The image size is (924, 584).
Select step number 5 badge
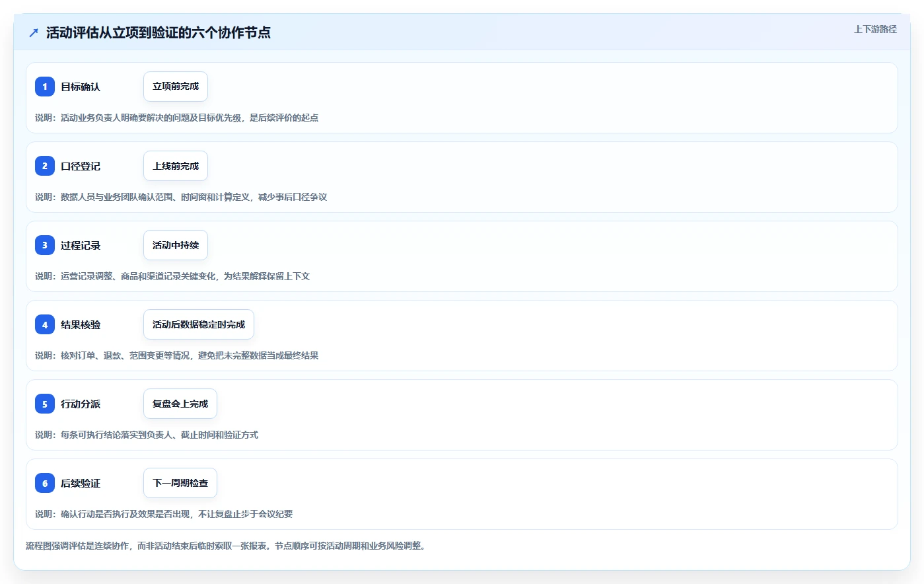[45, 404]
